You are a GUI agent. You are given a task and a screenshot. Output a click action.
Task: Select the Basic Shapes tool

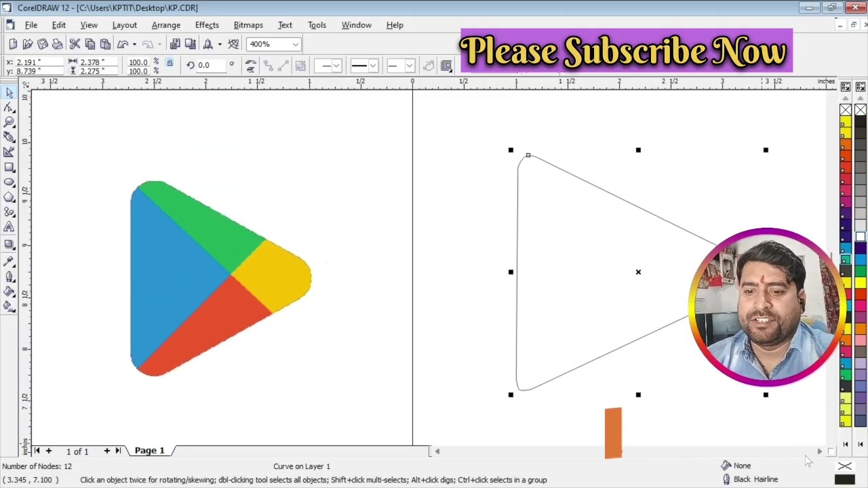point(9,212)
